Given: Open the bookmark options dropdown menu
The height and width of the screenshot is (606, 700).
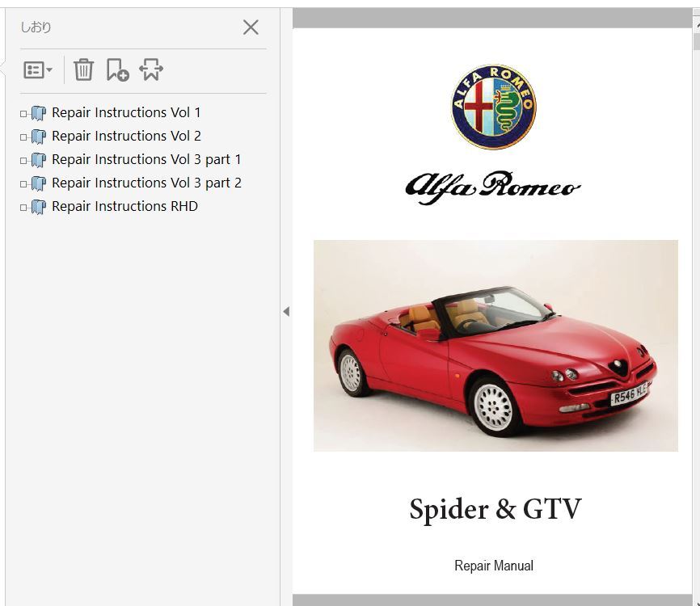Looking at the screenshot, I should tap(38, 70).
